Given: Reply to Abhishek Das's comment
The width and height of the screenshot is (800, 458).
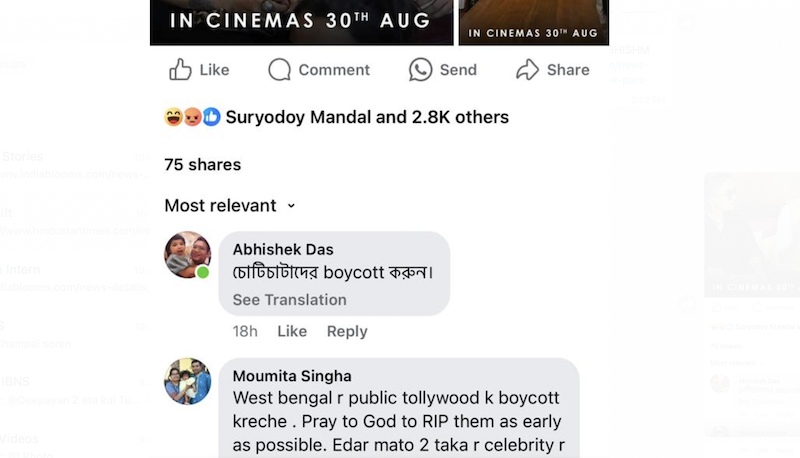Looking at the screenshot, I should click(347, 331).
